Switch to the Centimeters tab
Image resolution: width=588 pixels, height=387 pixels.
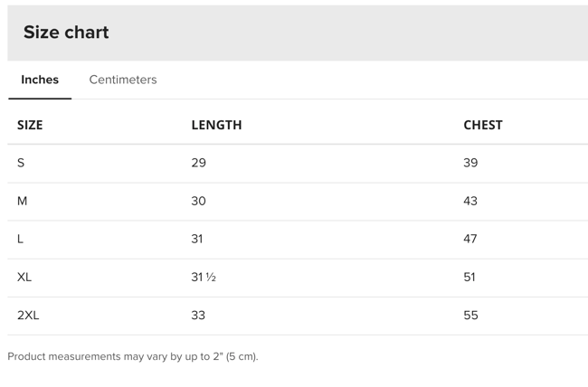(x=123, y=80)
